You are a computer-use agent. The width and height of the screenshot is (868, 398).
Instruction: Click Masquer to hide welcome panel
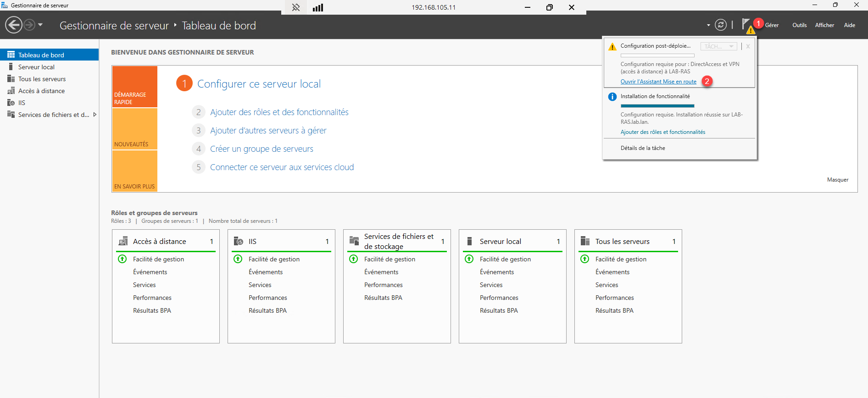(837, 180)
